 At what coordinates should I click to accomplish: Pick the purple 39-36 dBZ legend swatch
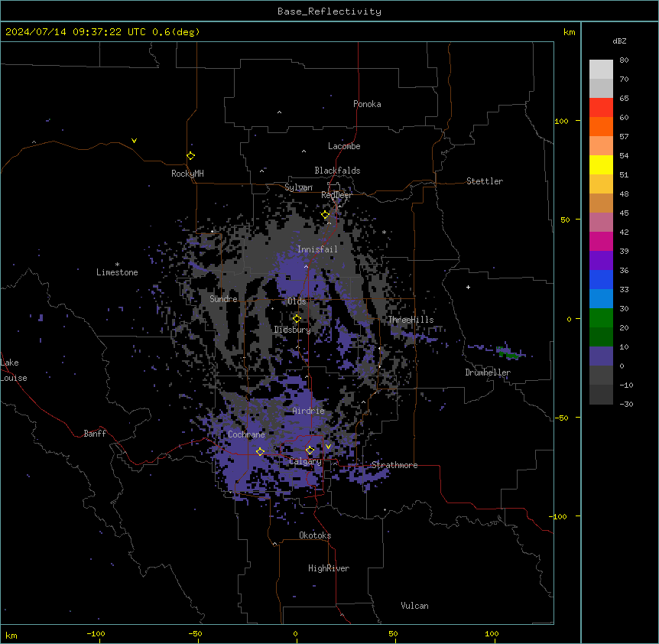601,261
